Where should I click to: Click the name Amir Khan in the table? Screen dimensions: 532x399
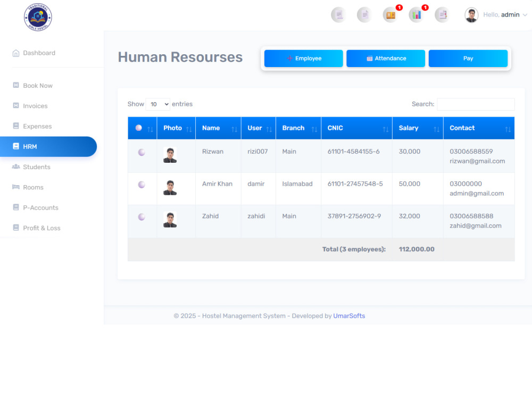pyautogui.click(x=217, y=184)
